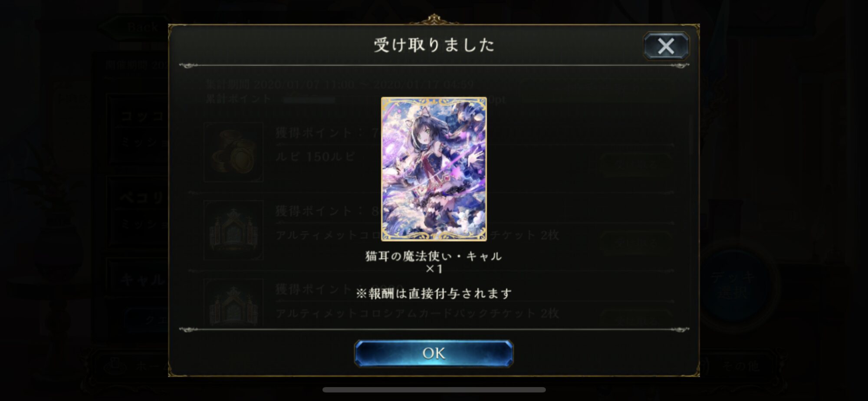Tap the 猫耳の魔法使い・キャル card artwork
The image size is (868, 401).
[x=434, y=169]
